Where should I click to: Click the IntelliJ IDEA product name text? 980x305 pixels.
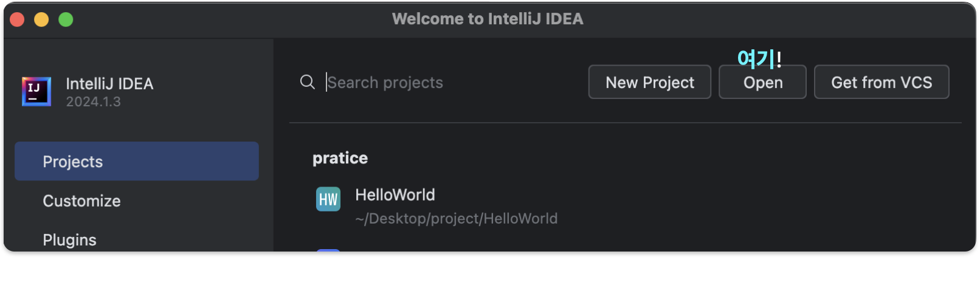(x=109, y=84)
